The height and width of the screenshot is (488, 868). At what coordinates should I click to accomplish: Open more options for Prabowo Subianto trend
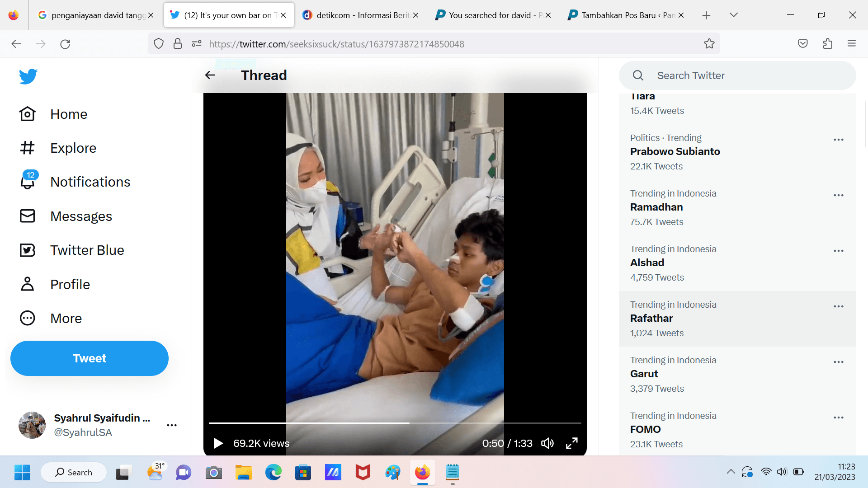point(839,140)
